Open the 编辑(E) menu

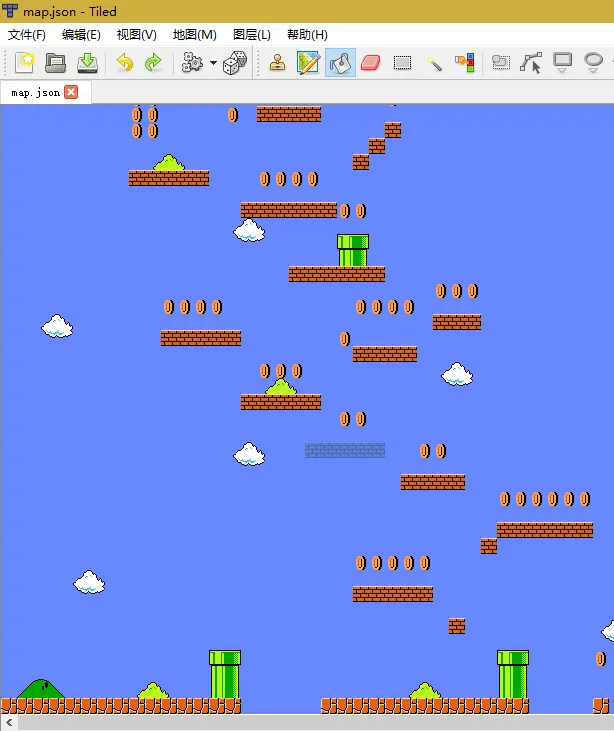coord(81,35)
